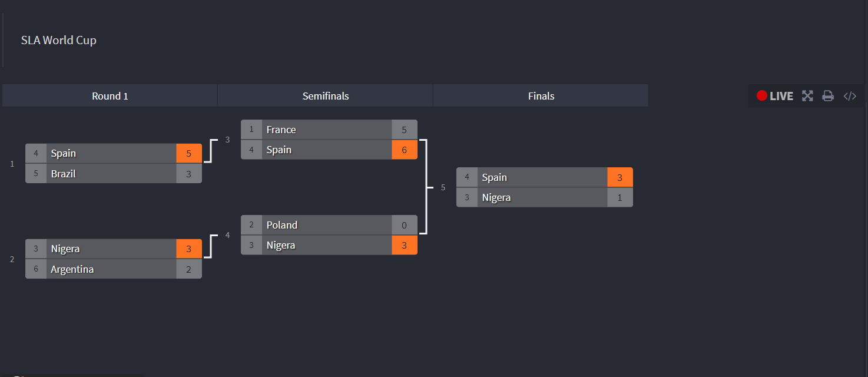Click the SLA World Cup title
Viewport: 868px width, 377px height.
(x=59, y=41)
